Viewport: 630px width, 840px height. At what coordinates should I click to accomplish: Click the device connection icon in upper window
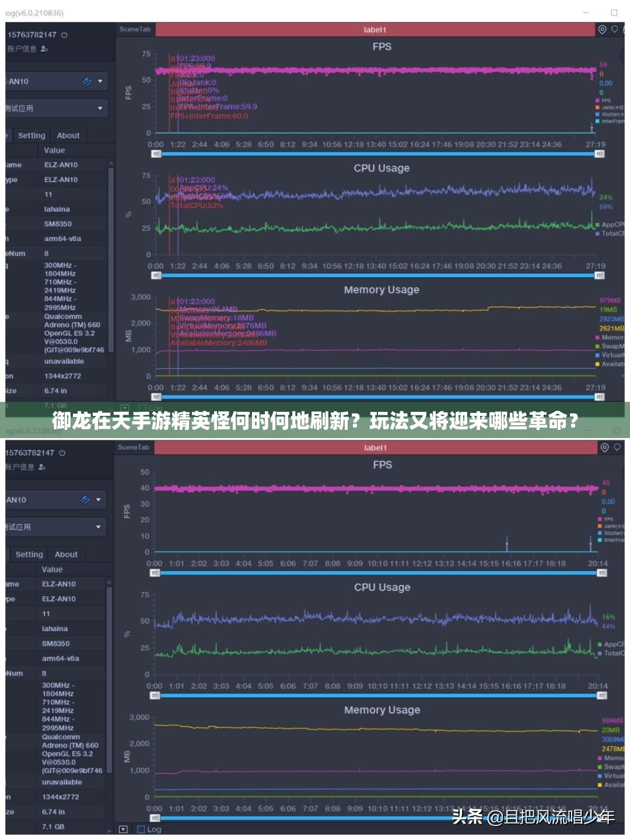pos(86,82)
